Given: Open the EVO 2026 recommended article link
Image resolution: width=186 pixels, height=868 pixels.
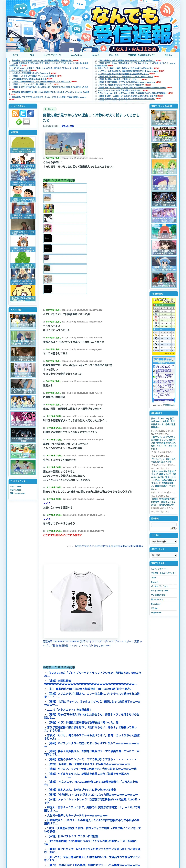Looking at the screenshot, I should [x=93, y=674].
